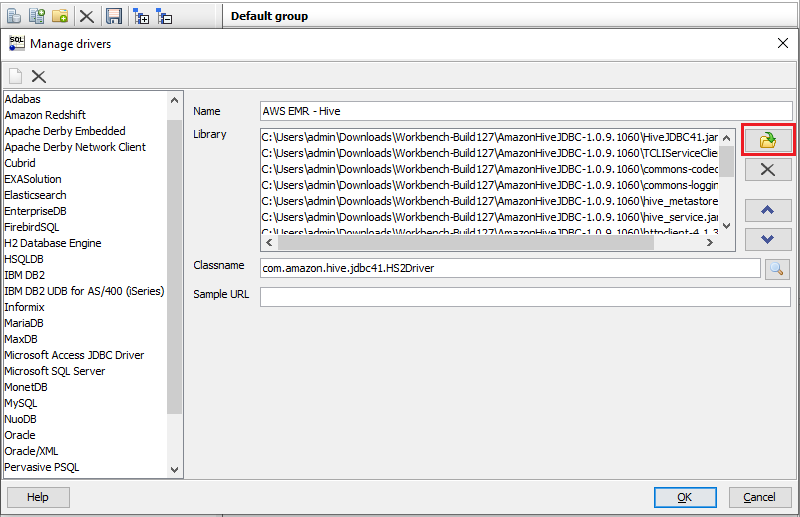Select the TCLIServiceClient library entry

[x=490, y=153]
